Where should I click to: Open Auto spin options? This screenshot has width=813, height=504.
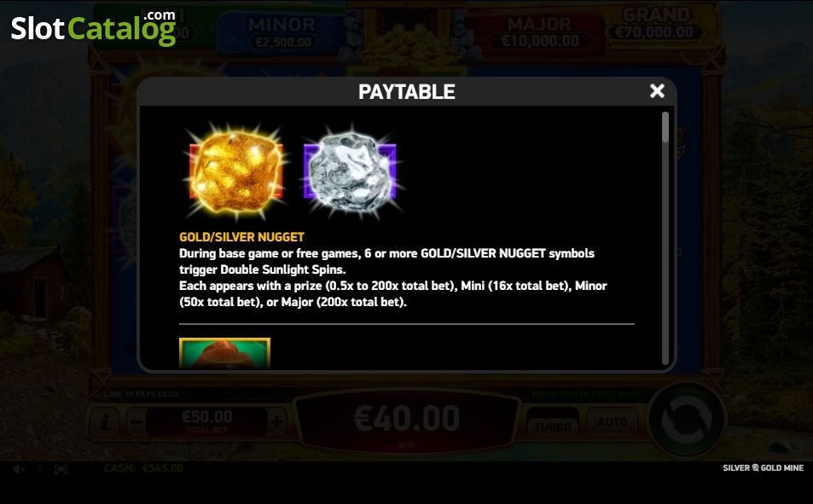point(613,422)
